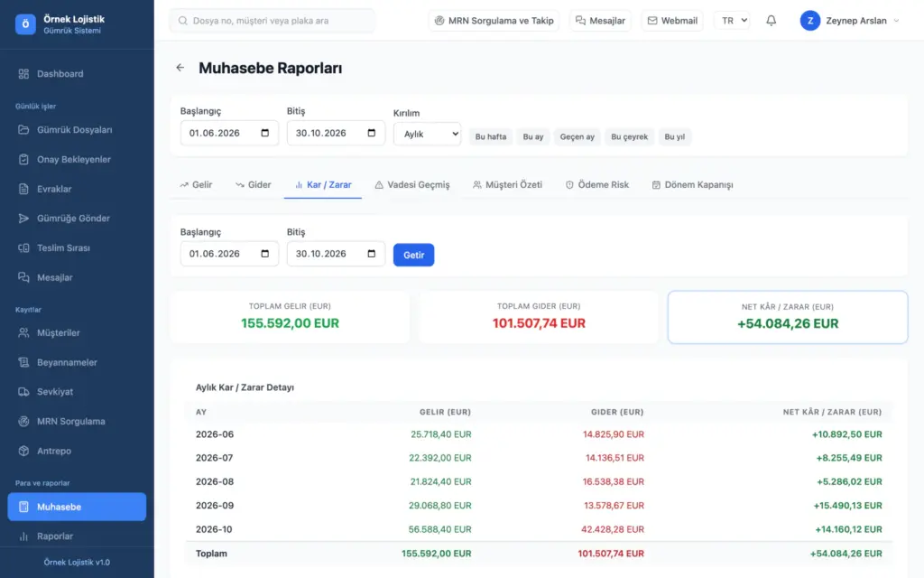Image resolution: width=924 pixels, height=578 pixels.
Task: Open Beyannameler page
Action: click(77, 362)
